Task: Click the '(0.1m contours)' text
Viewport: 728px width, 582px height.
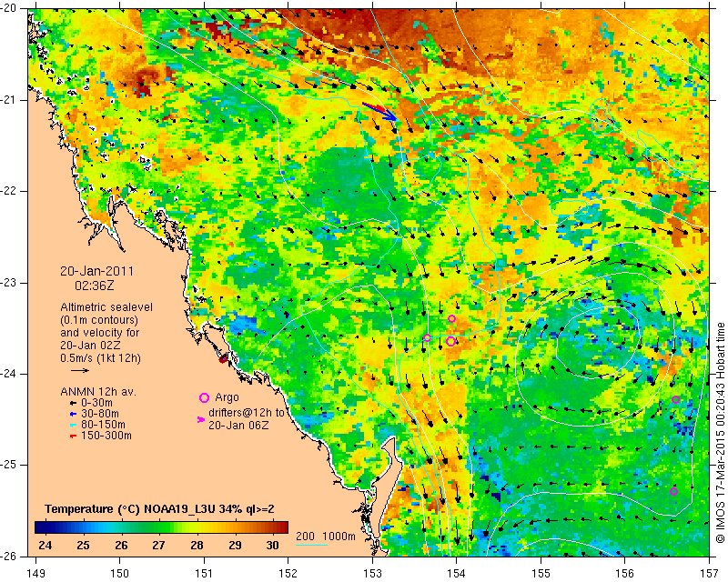Action: (99, 320)
